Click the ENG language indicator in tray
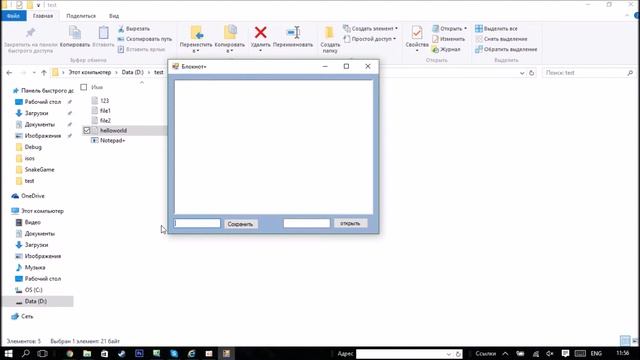The width and height of the screenshot is (640, 360). pos(596,353)
